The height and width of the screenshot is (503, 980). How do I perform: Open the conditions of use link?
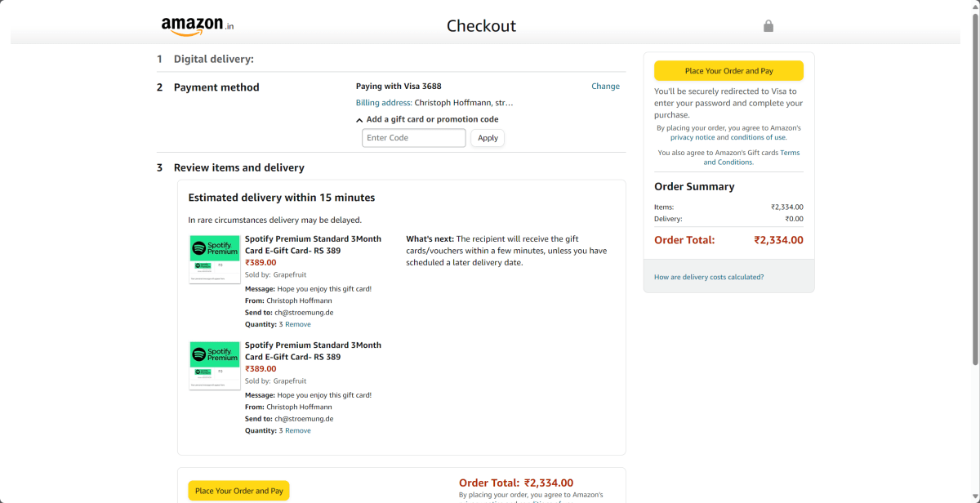coord(758,137)
